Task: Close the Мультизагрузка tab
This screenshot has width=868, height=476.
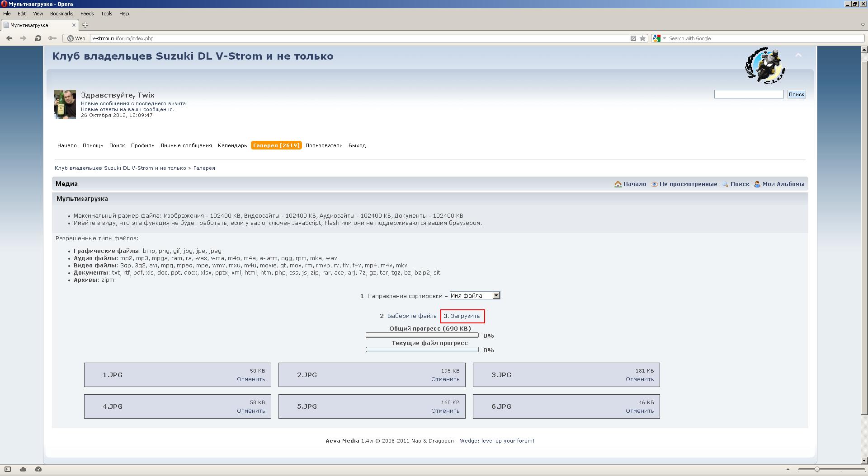Action: (x=74, y=25)
